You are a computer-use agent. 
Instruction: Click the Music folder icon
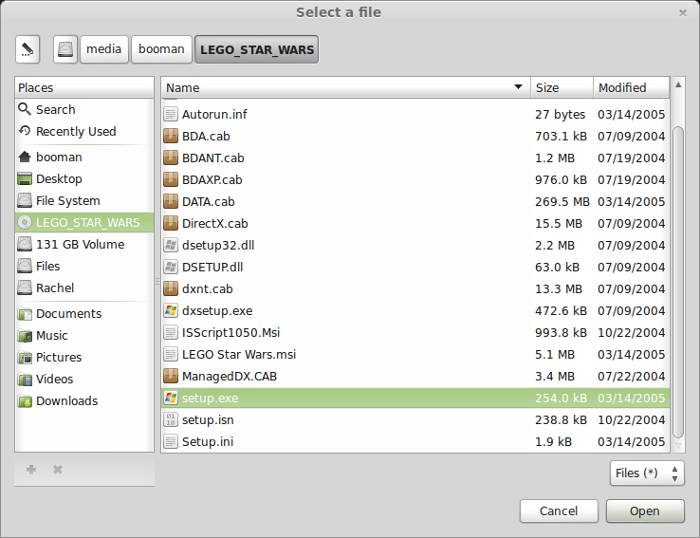click(25, 336)
